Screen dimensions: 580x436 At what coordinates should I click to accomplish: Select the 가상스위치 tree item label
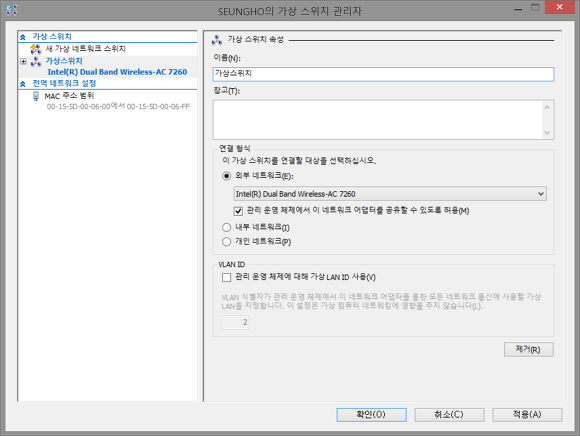pyautogui.click(x=64, y=61)
